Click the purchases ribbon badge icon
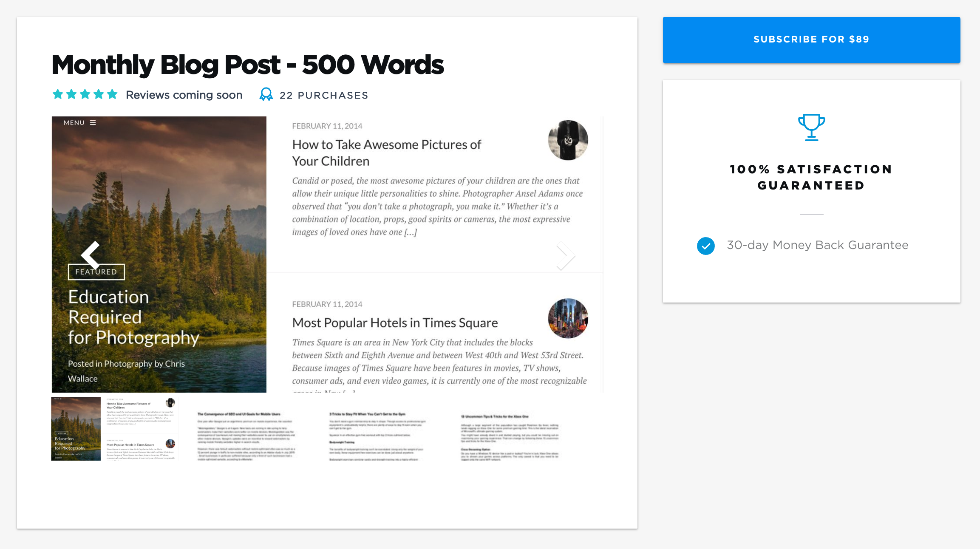The width and height of the screenshot is (980, 549). [x=266, y=94]
